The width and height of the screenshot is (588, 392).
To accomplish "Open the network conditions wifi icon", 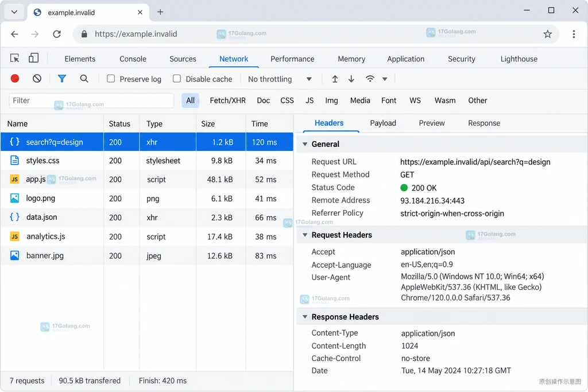I will (370, 79).
